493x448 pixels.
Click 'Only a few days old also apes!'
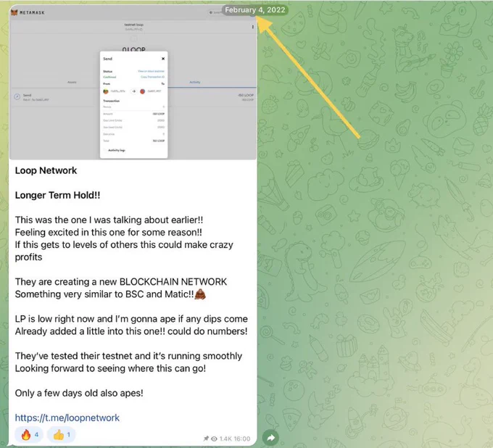pos(79,393)
